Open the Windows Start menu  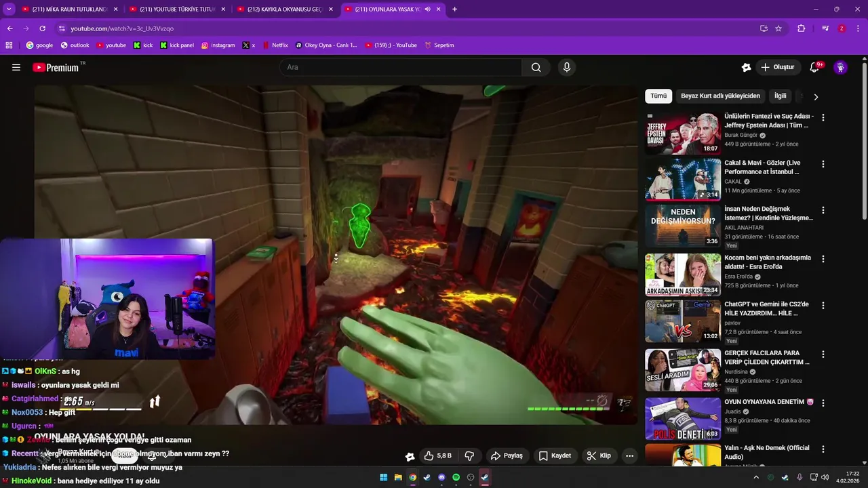tap(384, 477)
